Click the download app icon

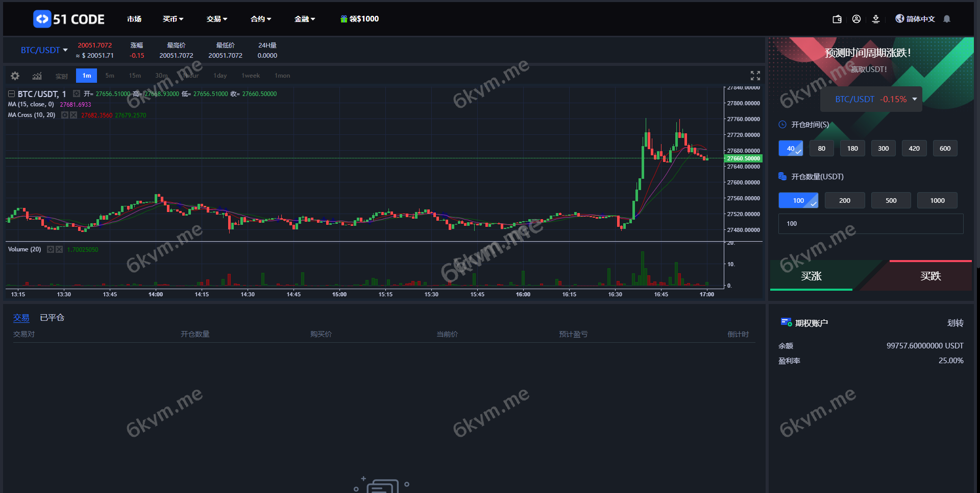coord(876,19)
